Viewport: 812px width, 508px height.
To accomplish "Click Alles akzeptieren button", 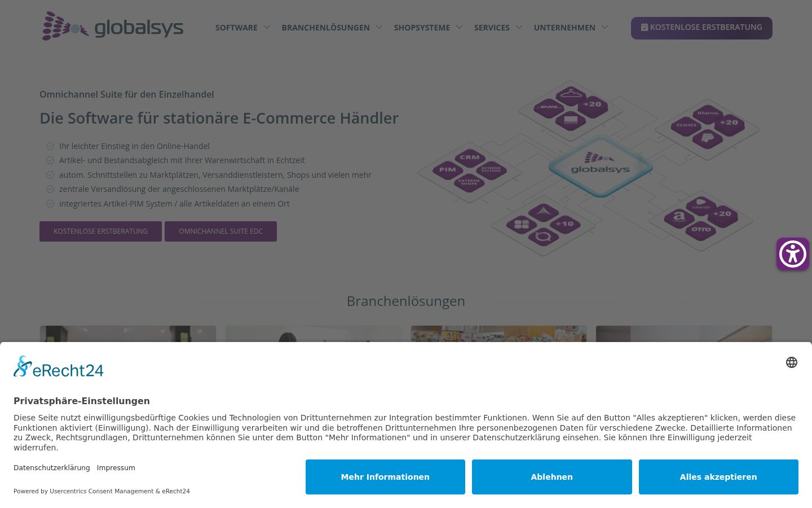I will [718, 477].
